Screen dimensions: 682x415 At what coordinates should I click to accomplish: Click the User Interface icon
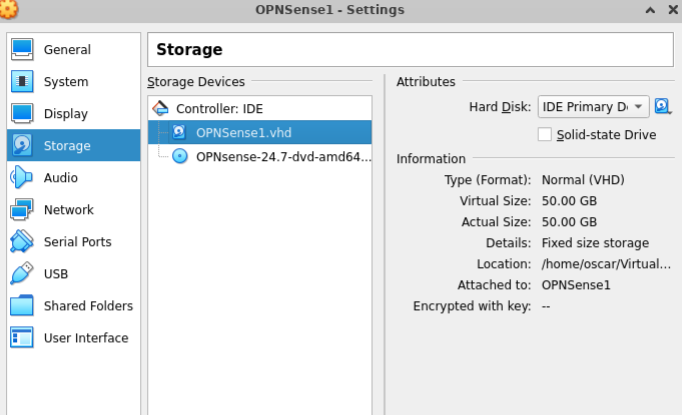click(x=22, y=338)
